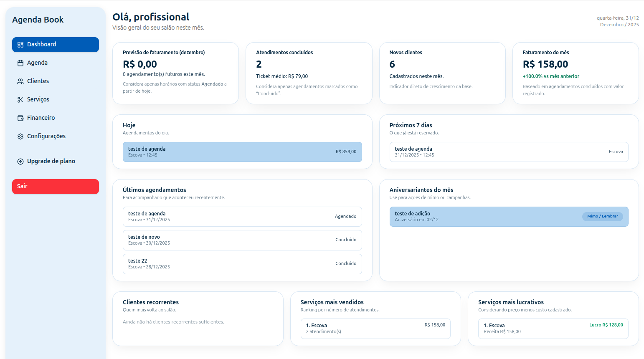Viewport: 644px width, 359px height.
Task: Click the Dashboard grid icon
Action: [20, 44]
